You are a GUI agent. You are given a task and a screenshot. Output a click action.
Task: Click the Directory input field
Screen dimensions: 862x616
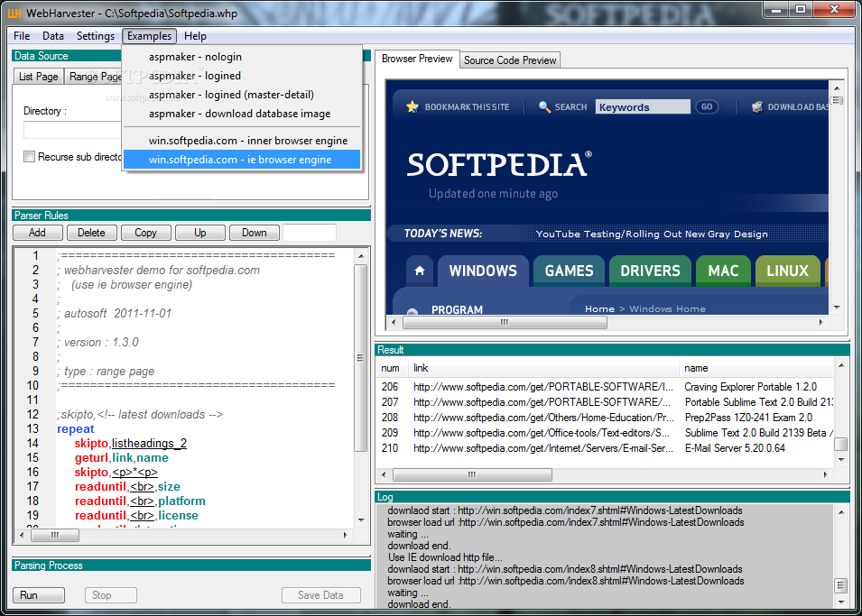72,130
